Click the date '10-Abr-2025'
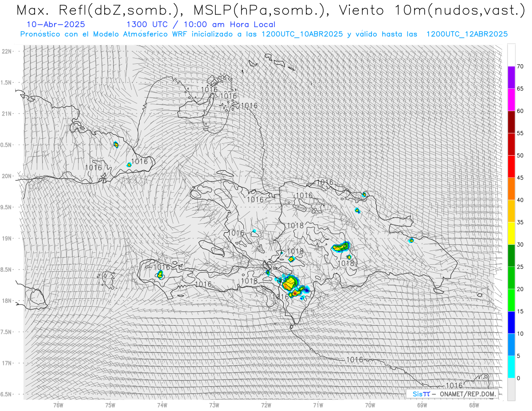This screenshot has height=411, width=532. [x=56, y=25]
